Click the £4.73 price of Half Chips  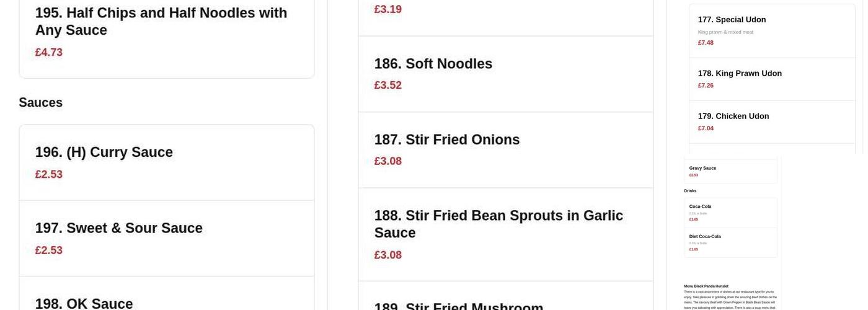click(49, 53)
